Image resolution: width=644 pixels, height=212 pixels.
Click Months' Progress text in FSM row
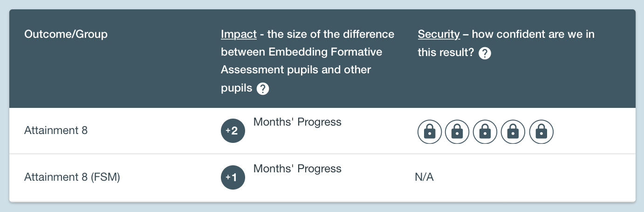coord(297,169)
